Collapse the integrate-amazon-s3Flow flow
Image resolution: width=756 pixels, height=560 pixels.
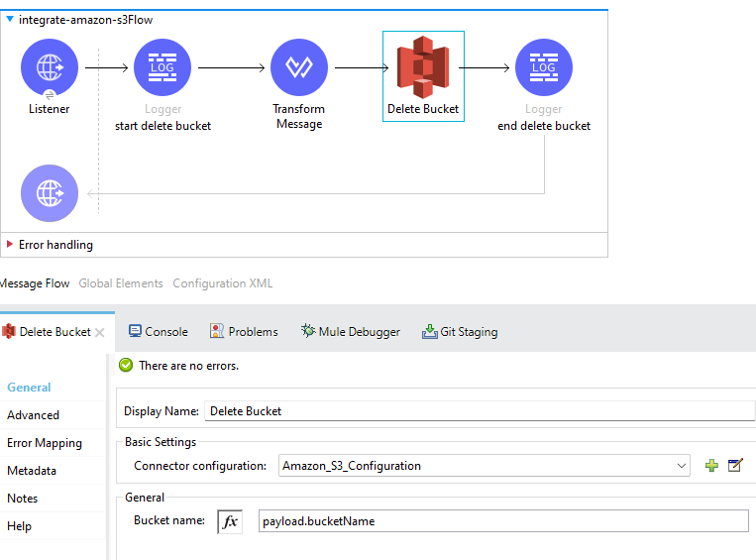[x=10, y=19]
